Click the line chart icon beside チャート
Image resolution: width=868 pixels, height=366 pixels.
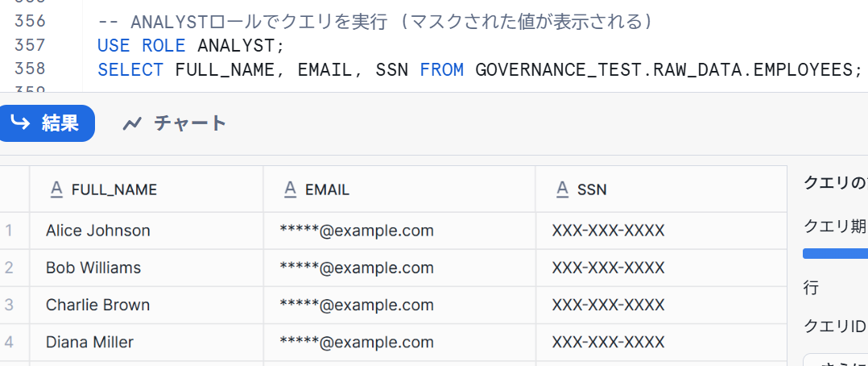(132, 123)
